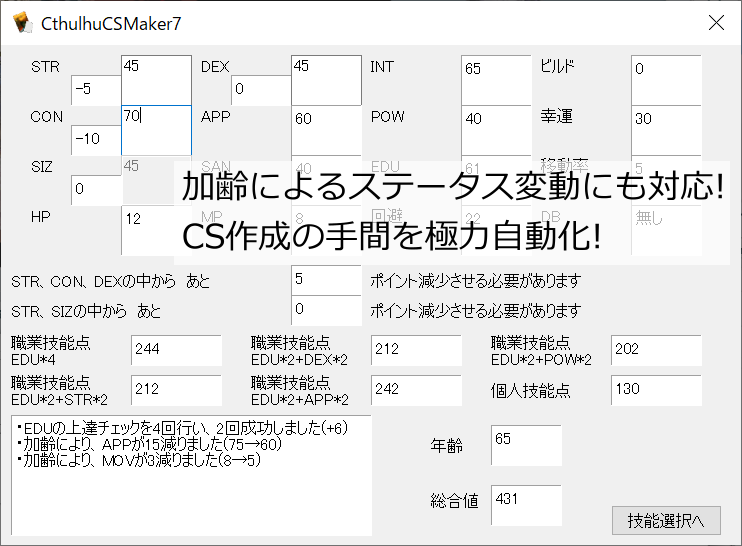Click the 個人技能点 label
Image resolution: width=742 pixels, height=546 pixels.
point(530,390)
